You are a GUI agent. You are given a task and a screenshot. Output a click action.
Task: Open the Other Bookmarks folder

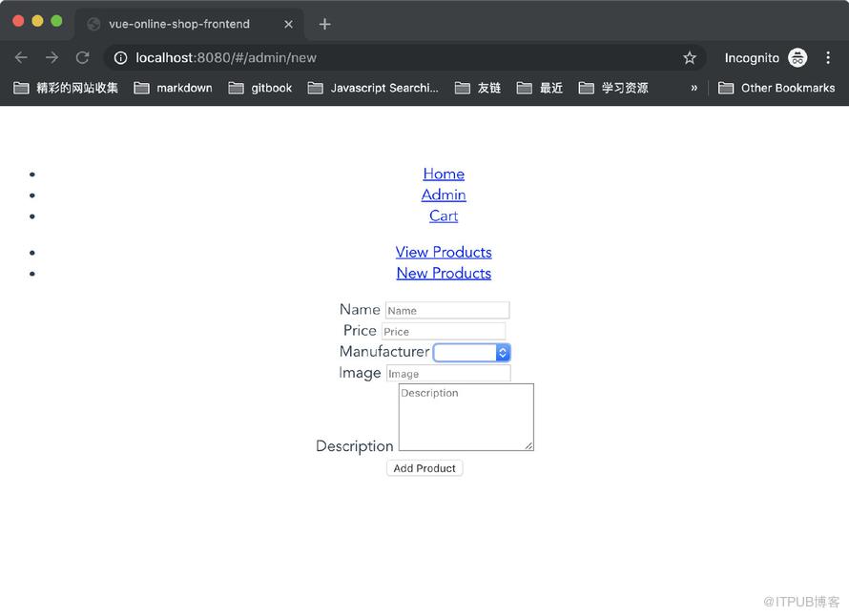coord(777,88)
